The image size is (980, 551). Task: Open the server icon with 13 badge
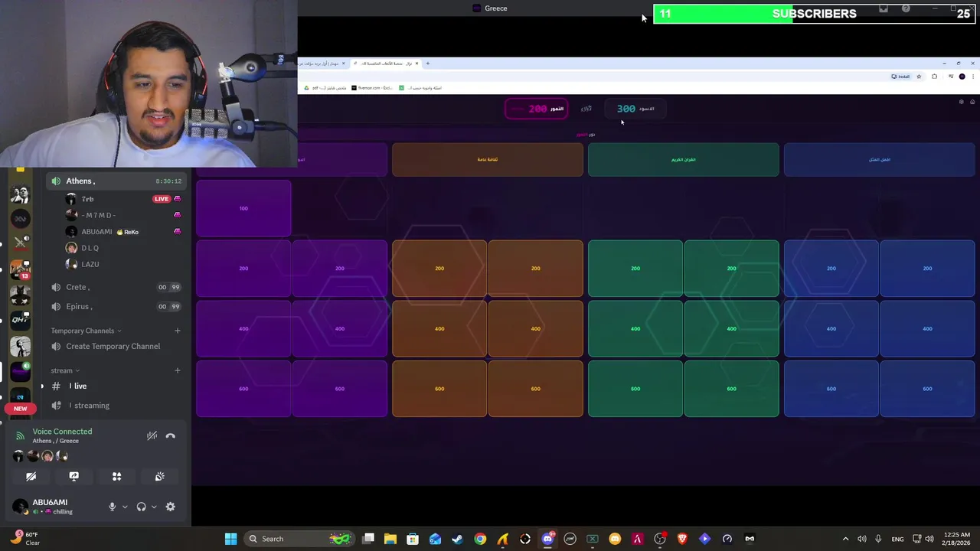[x=20, y=269]
